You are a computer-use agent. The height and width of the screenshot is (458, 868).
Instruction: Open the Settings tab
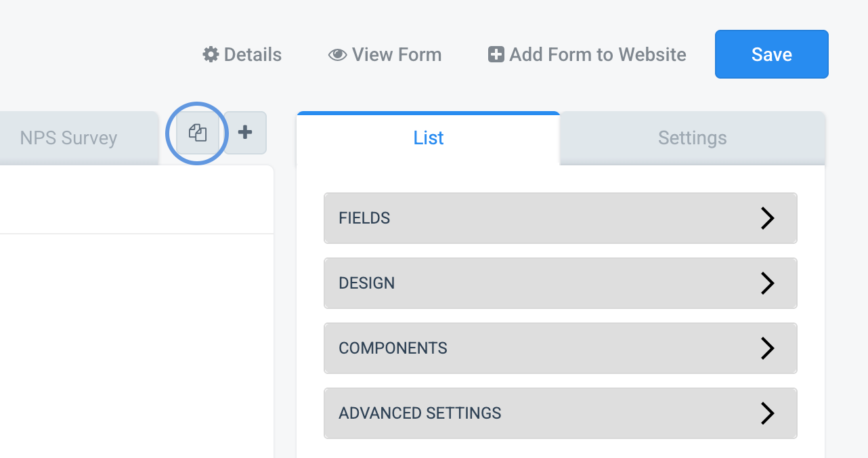point(693,138)
